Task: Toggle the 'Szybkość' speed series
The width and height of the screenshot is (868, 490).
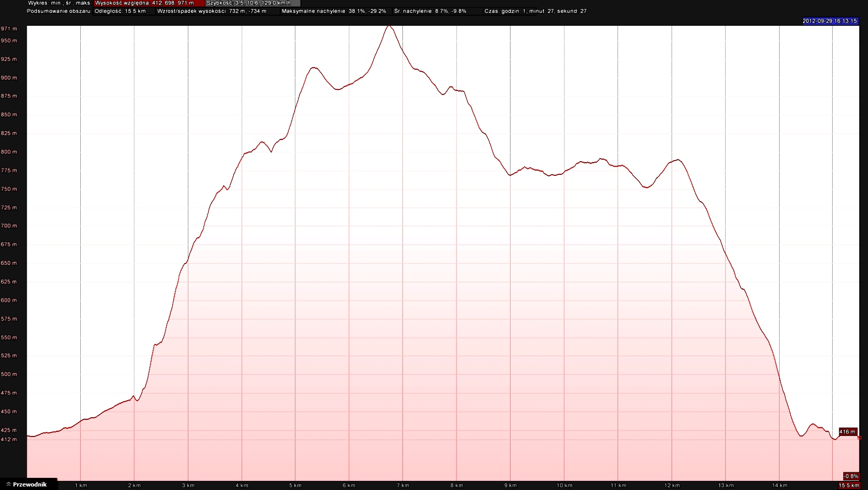Action: pos(249,3)
